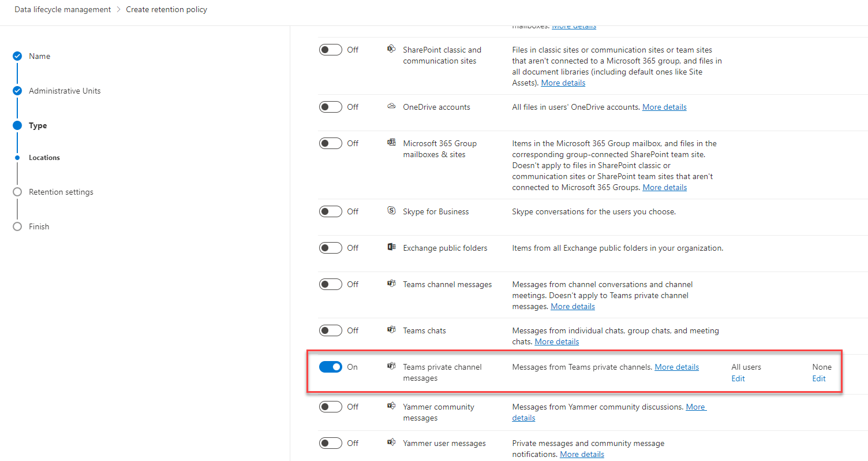This screenshot has width=868, height=461.
Task: Click the 'On' status label
Action: (x=352, y=367)
